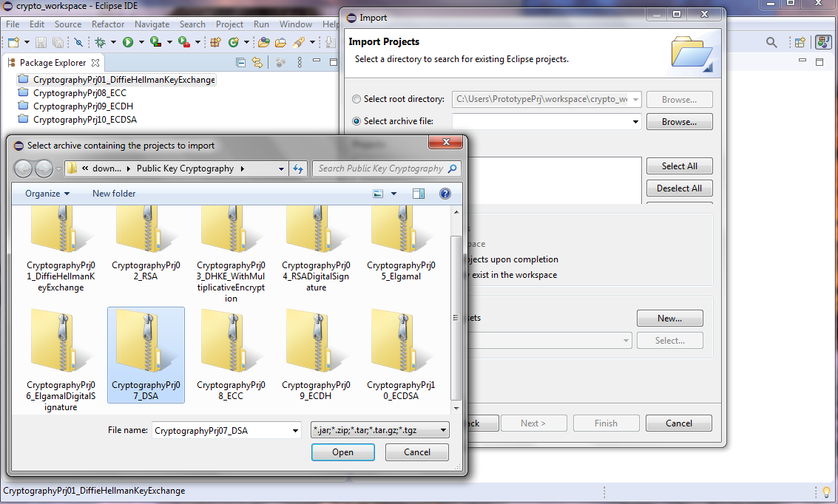
Task: Open the archive file path dropdown
Action: click(635, 122)
